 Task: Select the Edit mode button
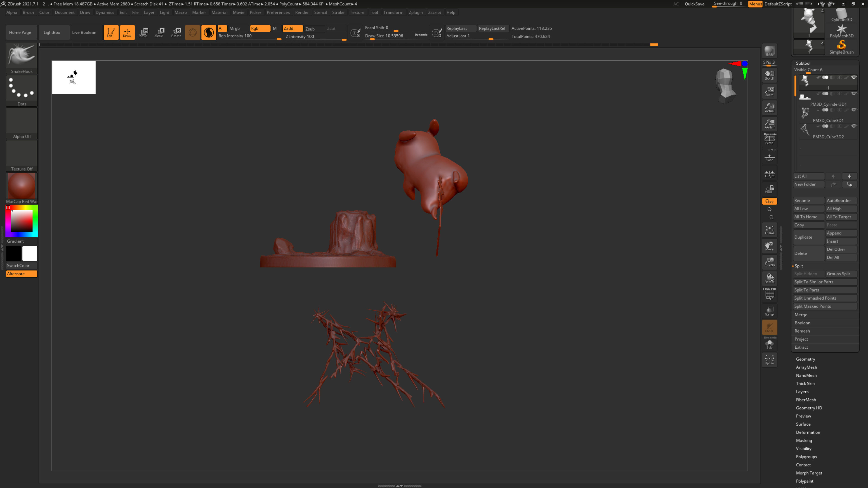tap(111, 32)
